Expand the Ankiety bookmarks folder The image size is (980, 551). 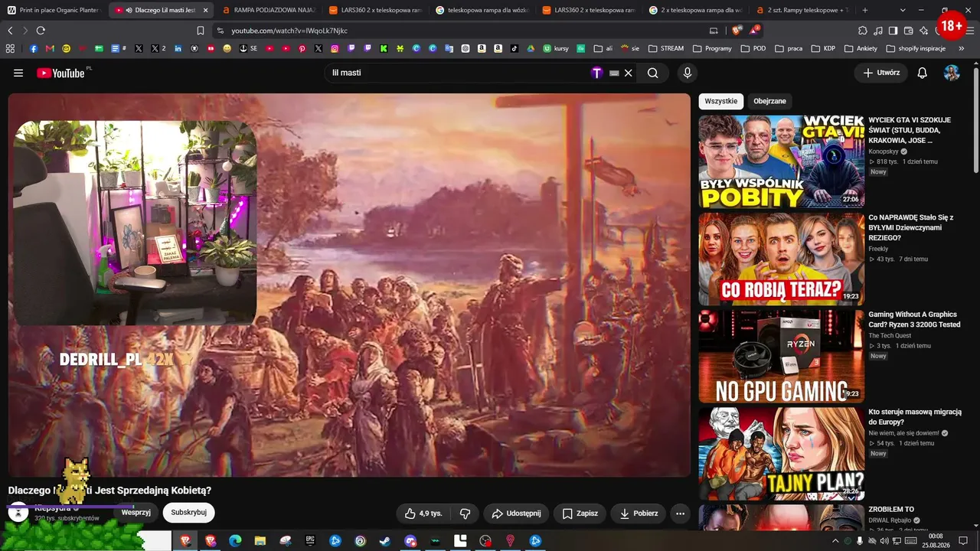pos(861,48)
